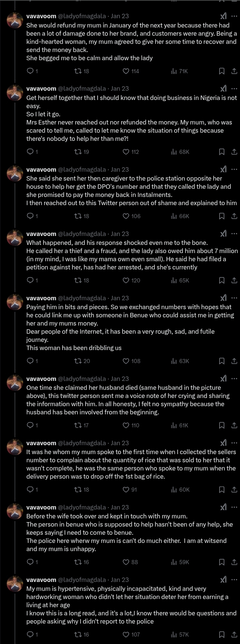Image resolution: width=240 pixels, height=644 pixels.
Task: Click @ladyofmagdala handle on 'What happened' tweet
Action: 82,234
